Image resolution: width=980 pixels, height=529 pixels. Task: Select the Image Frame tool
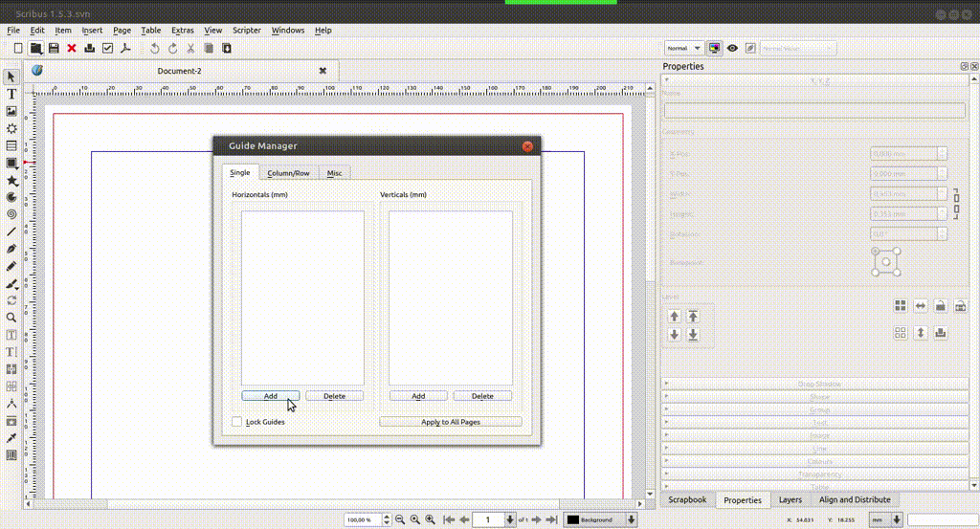11,111
